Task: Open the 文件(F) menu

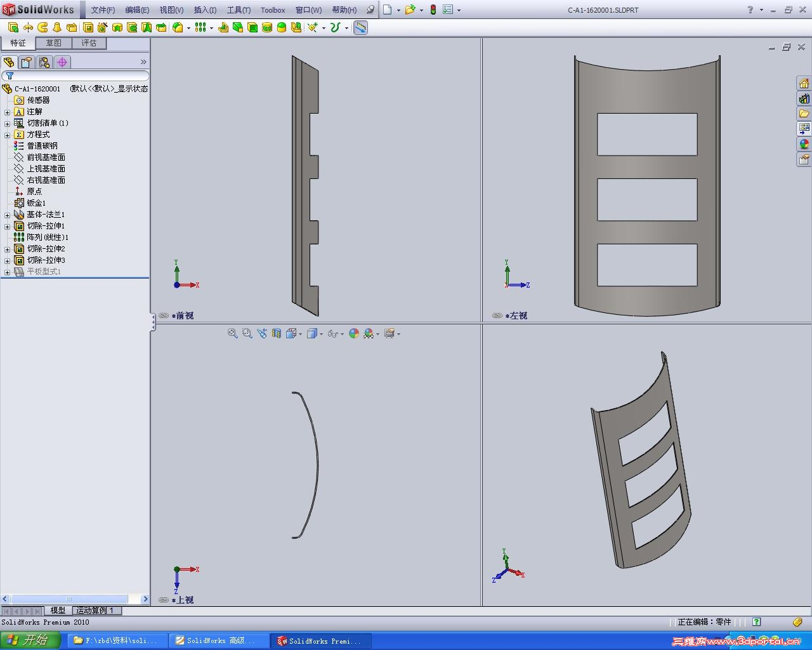Action: tap(103, 10)
